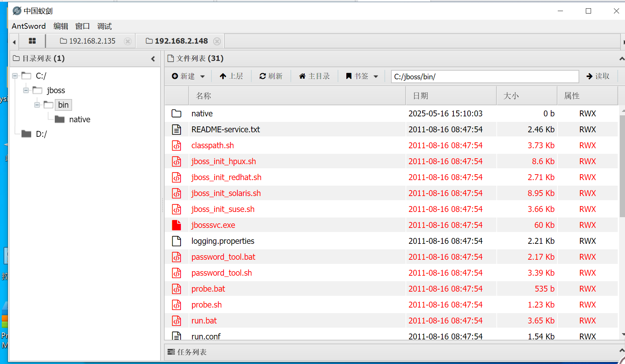Open the home grid view icon
Screen dimensions: 625x364
pyautogui.click(x=32, y=41)
